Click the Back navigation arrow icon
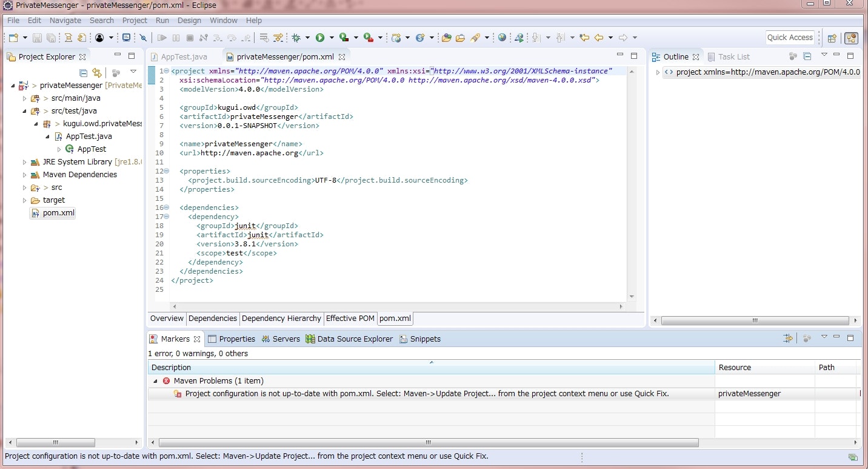 tap(599, 38)
